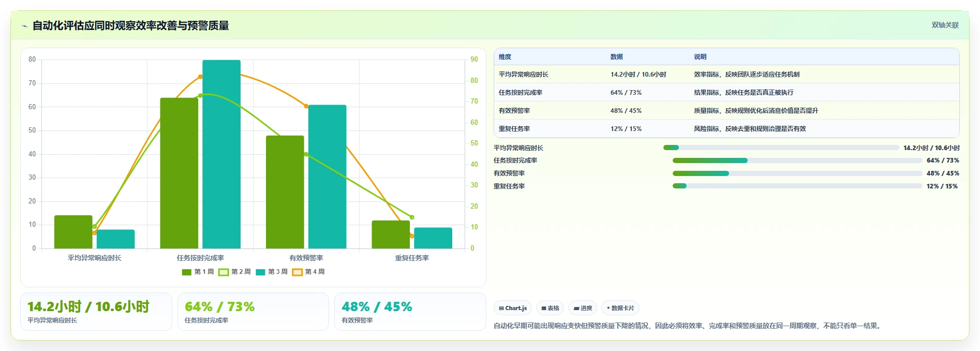Click the 有效预警率 x-axis label
Viewport: 980px width, 351px height.
coord(306,258)
